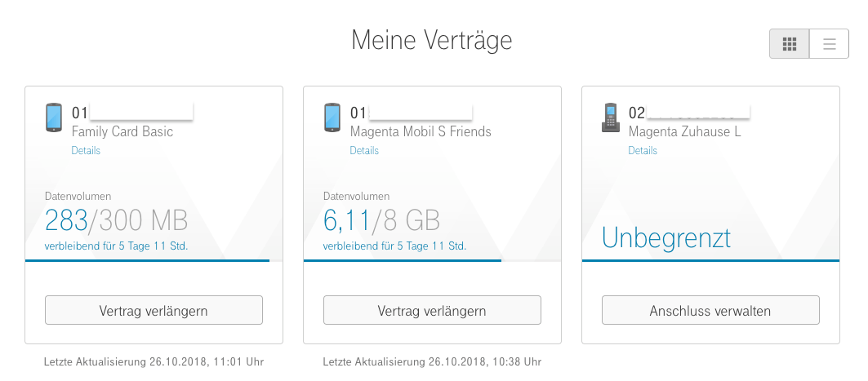Image resolution: width=868 pixels, height=381 pixels.
Task: Click the 283/300 MB data usage bar
Action: (x=154, y=260)
